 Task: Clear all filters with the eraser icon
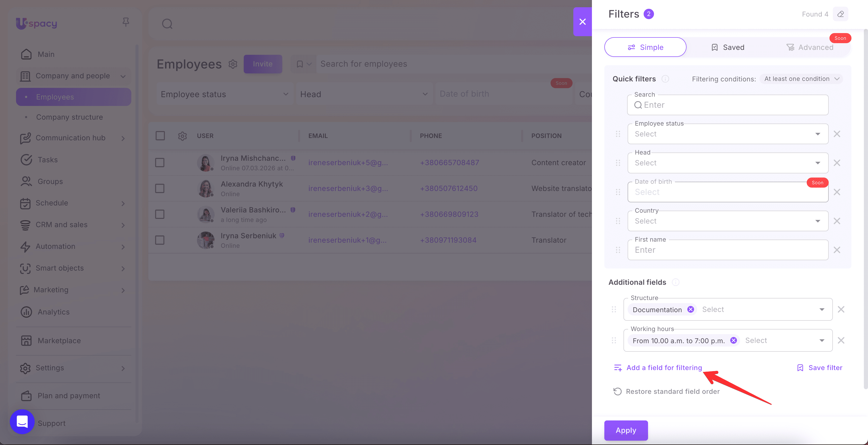pyautogui.click(x=840, y=14)
